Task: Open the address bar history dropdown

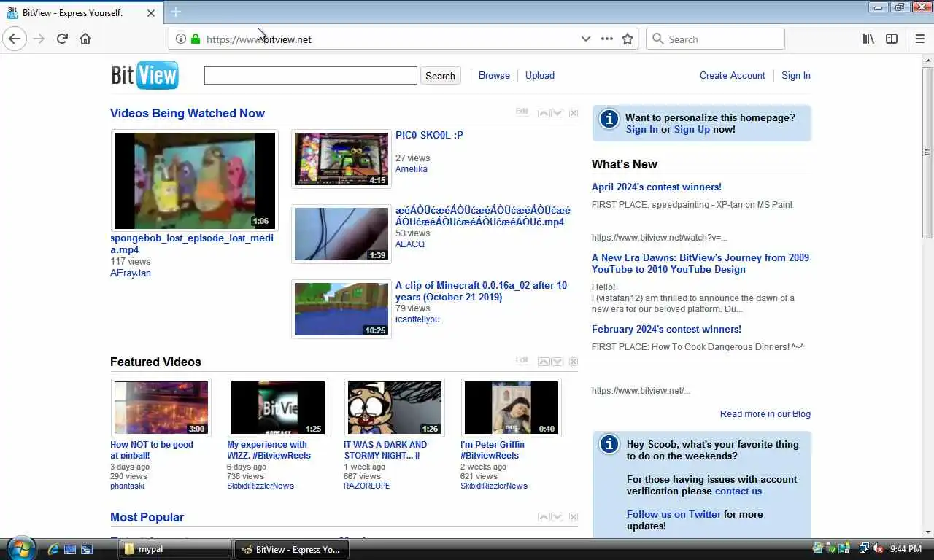Action: click(x=585, y=39)
